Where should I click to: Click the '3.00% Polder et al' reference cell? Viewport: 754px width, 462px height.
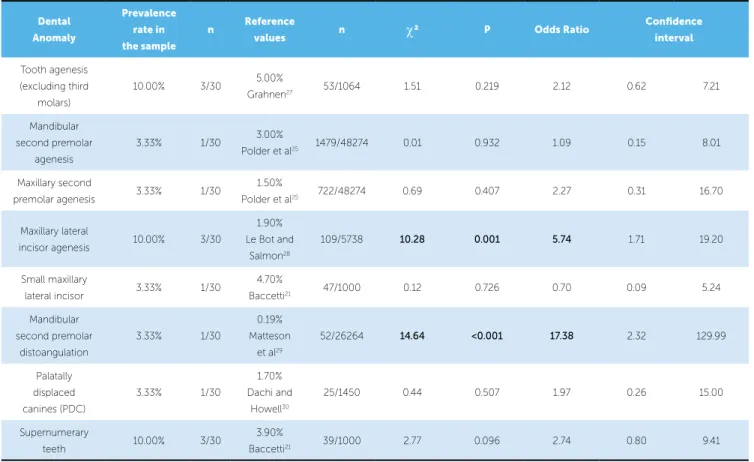coord(269,143)
